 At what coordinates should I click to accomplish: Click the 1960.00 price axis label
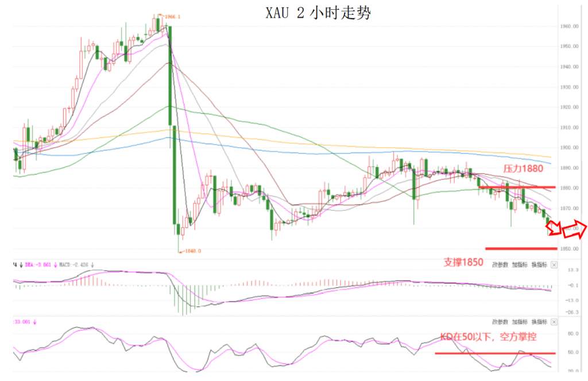coord(569,26)
